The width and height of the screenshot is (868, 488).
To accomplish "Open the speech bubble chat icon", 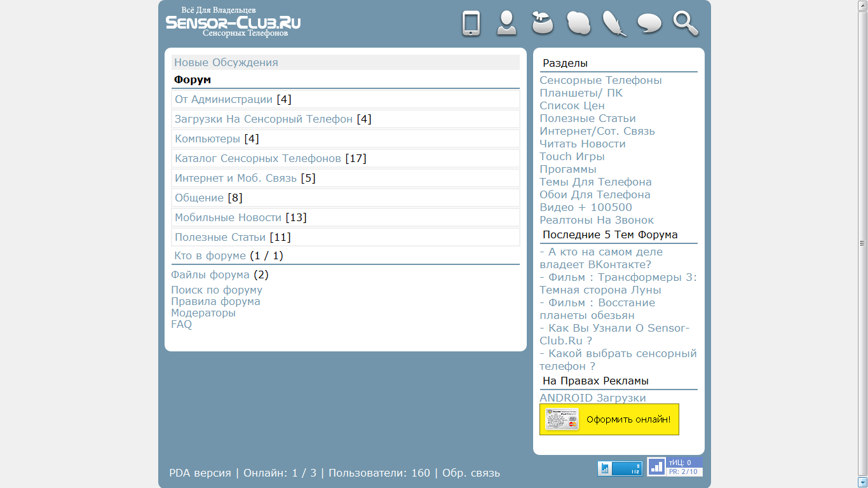I will (649, 24).
